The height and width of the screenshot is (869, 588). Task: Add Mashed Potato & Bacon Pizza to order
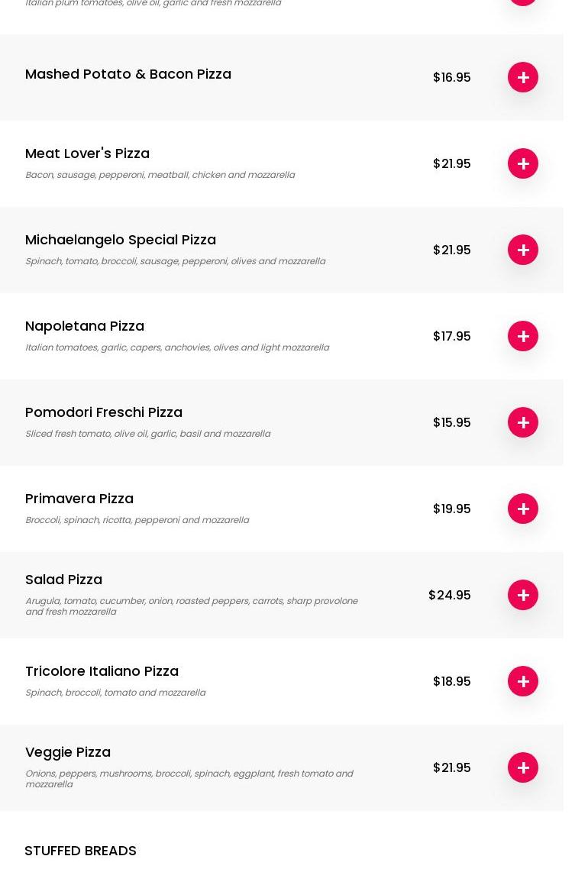(523, 77)
